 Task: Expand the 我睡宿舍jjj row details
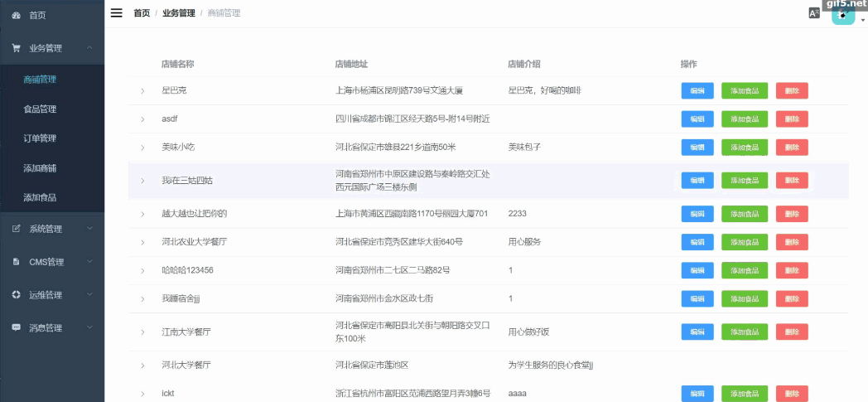142,299
